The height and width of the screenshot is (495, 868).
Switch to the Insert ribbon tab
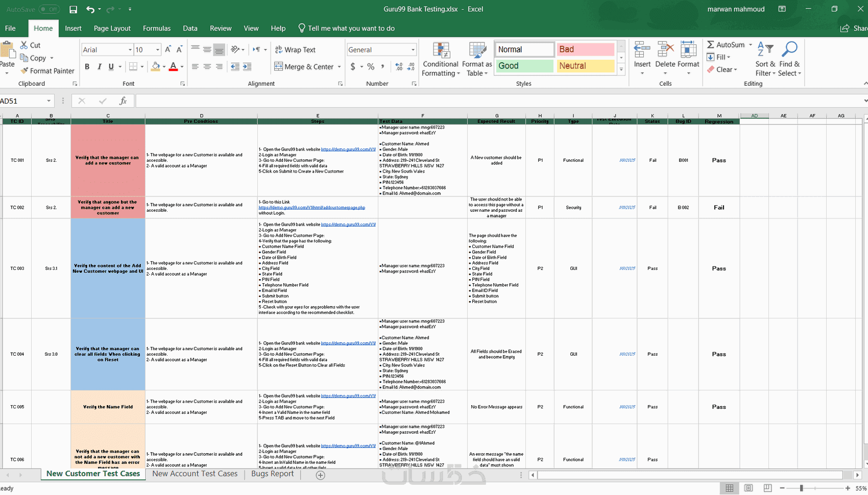click(x=73, y=29)
